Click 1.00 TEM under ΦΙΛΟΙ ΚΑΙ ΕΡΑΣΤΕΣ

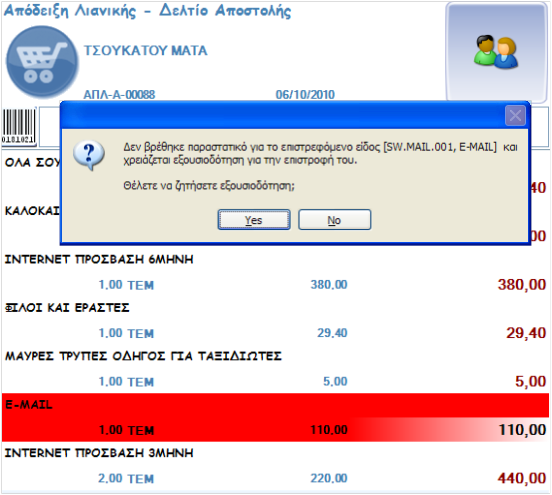click(126, 333)
